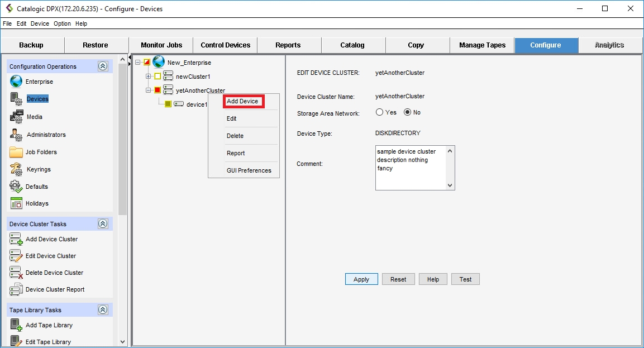Click the Add Device Cluster icon
Image resolution: width=644 pixels, height=348 pixels.
(16, 239)
